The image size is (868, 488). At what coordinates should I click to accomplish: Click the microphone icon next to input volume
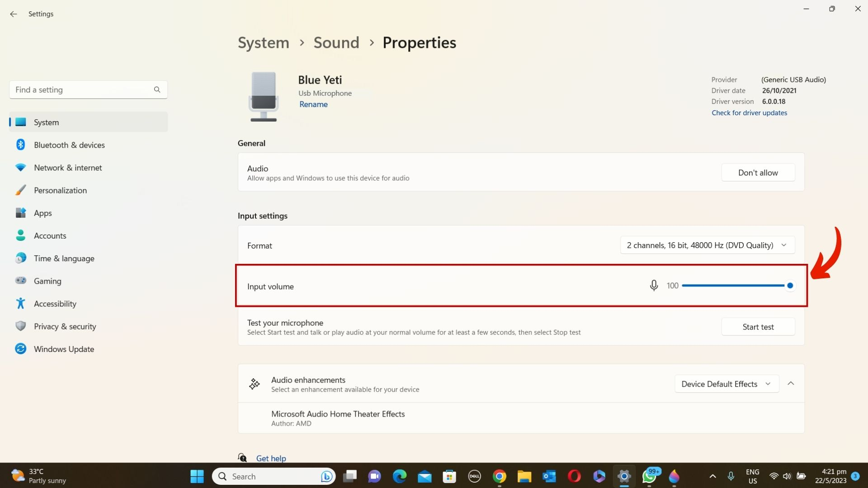[654, 286]
